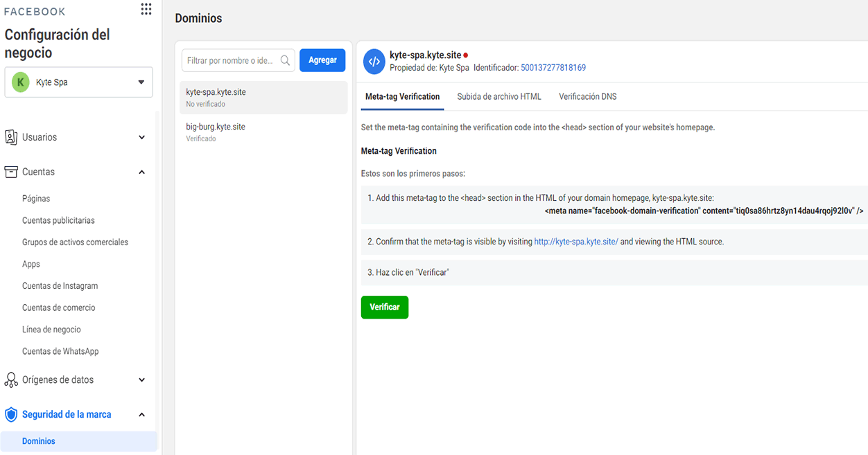Click the identifier 500137277818169 link

click(553, 68)
